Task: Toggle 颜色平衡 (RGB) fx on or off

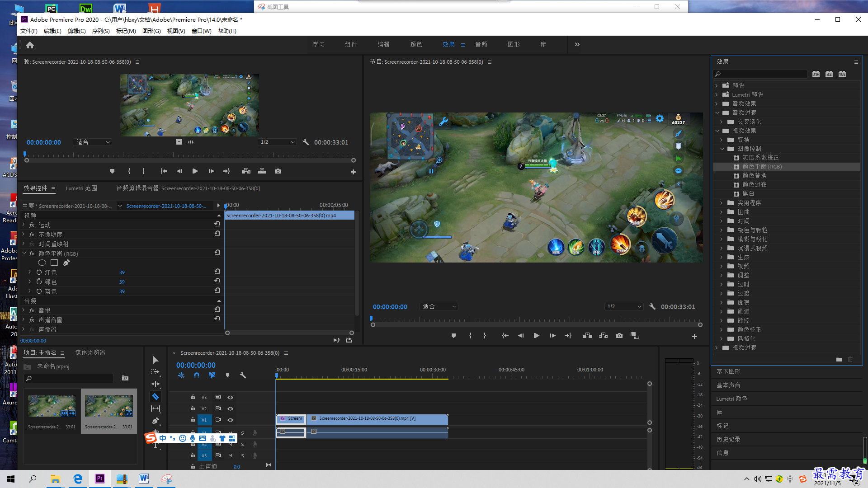Action: 32,253
